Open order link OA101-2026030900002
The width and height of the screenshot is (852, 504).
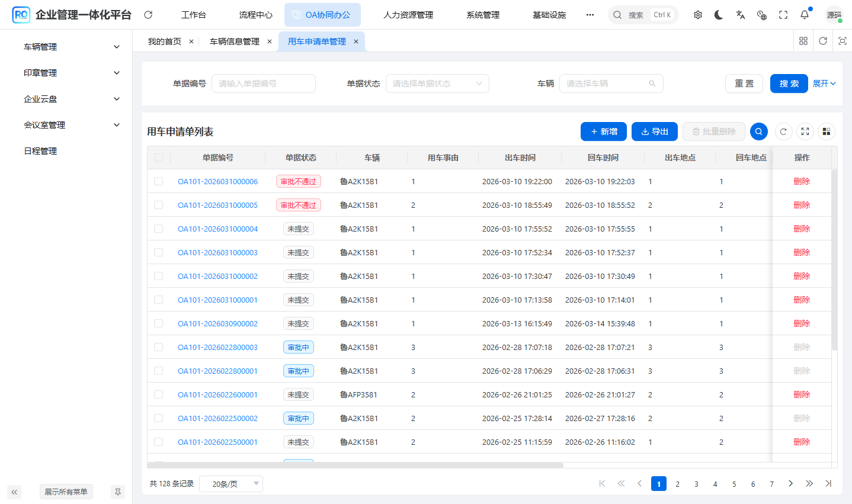tap(217, 323)
